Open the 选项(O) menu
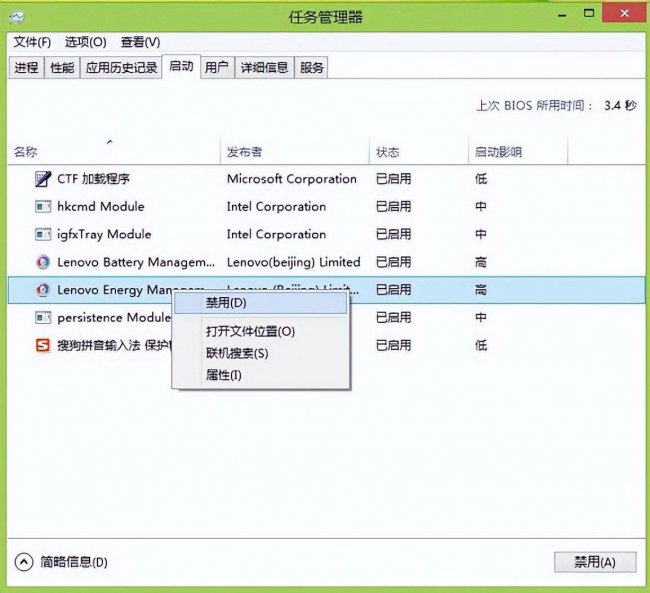The image size is (650, 593). [x=86, y=42]
